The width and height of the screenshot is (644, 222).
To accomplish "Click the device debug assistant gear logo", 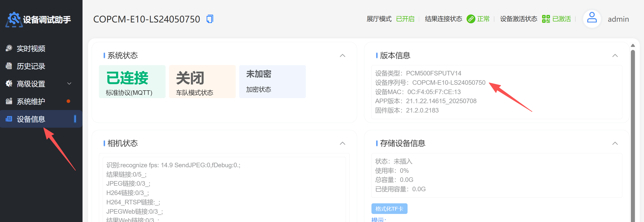I will pyautogui.click(x=14, y=19).
